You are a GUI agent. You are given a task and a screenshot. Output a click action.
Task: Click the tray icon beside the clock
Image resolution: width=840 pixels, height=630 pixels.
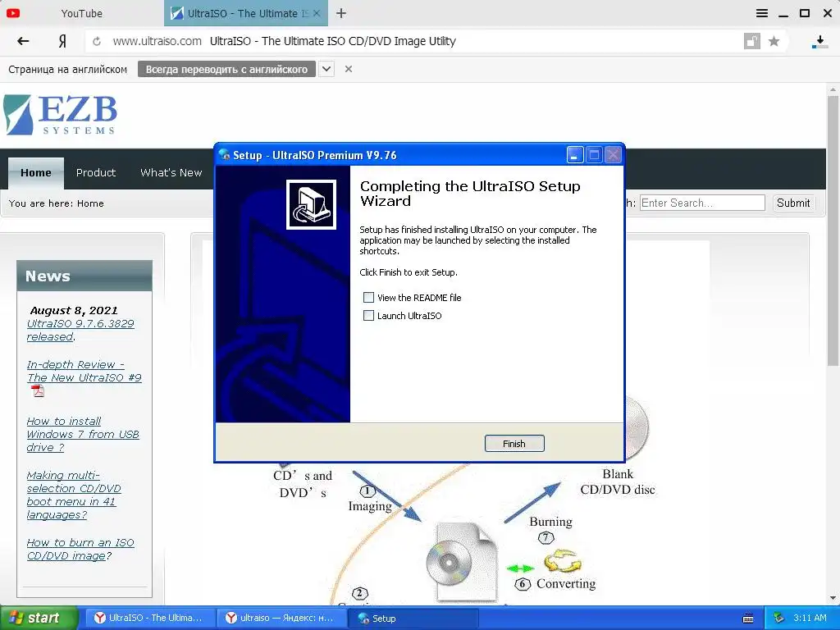(778, 618)
